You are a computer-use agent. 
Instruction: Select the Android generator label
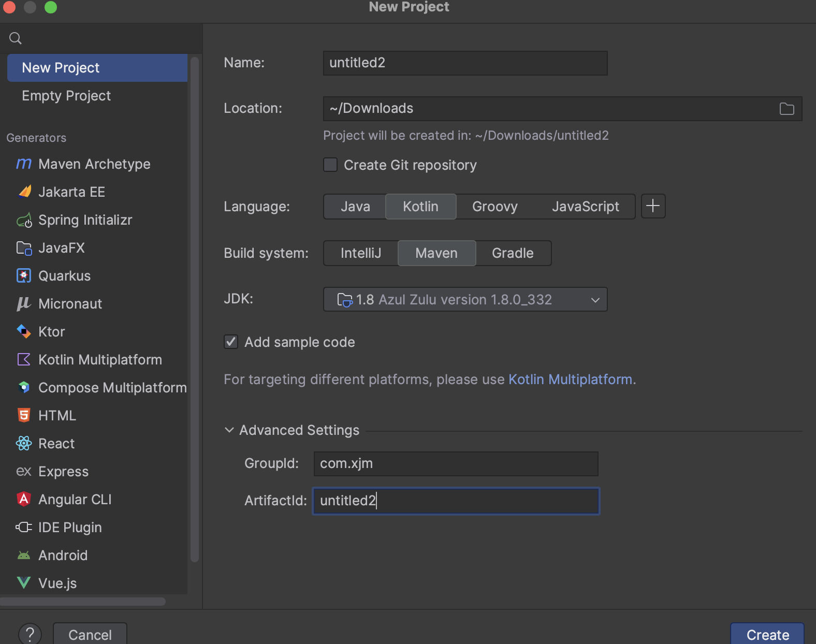[63, 555]
